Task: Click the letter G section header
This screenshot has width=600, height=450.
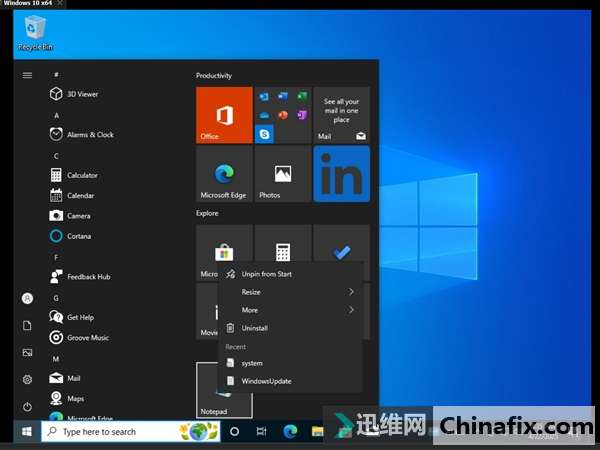Action: pos(56,298)
